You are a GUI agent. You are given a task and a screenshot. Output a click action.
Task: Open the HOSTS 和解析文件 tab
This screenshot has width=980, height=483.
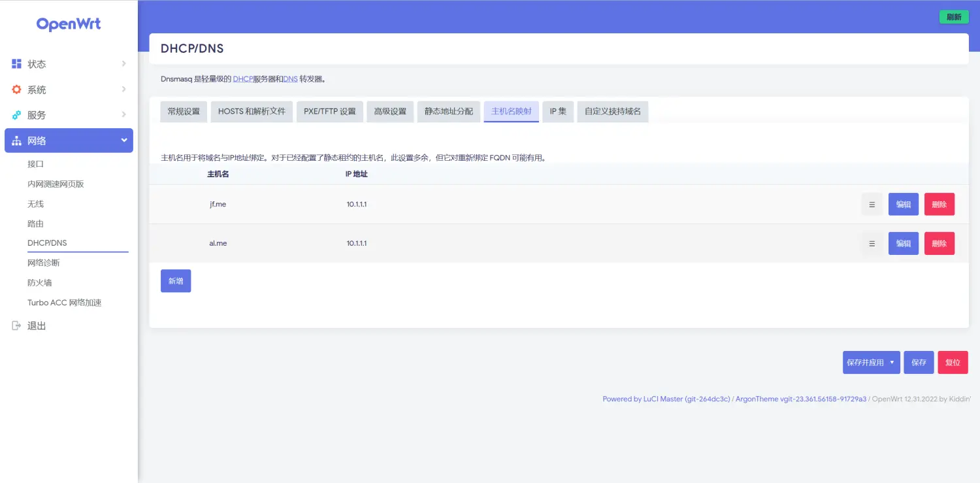tap(251, 111)
